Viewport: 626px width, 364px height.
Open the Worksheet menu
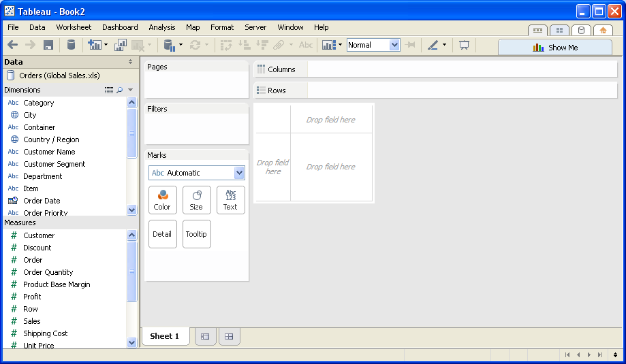(74, 27)
